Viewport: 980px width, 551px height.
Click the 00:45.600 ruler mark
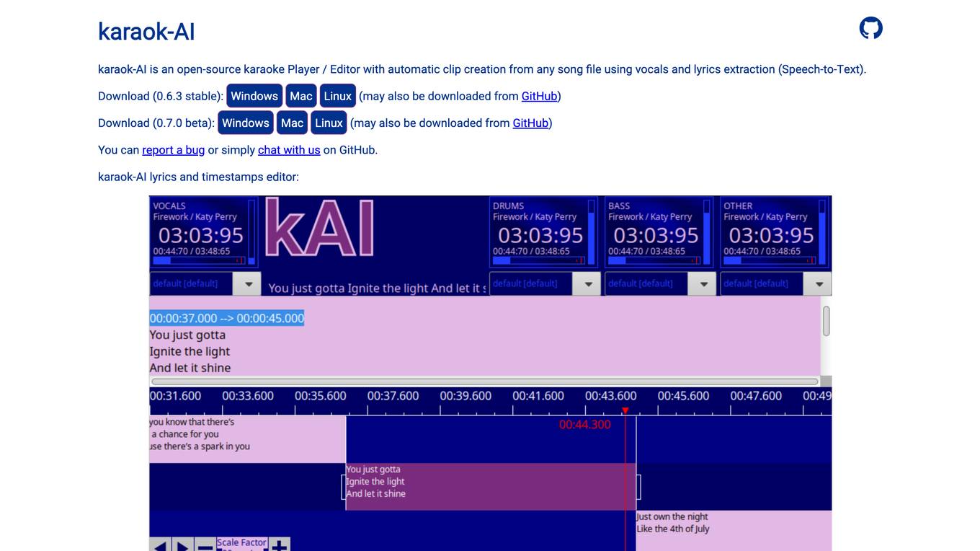(683, 396)
